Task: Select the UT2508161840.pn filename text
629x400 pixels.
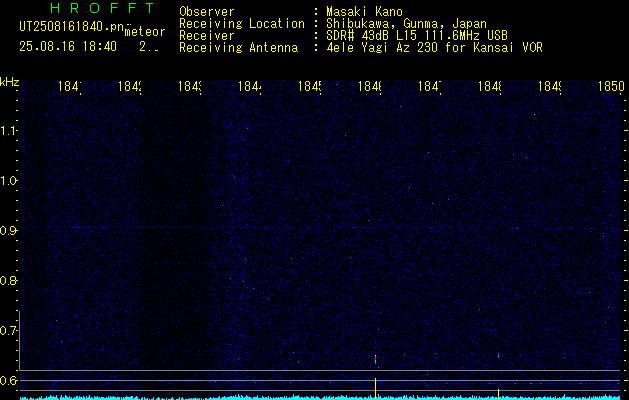Action: [x=72, y=27]
